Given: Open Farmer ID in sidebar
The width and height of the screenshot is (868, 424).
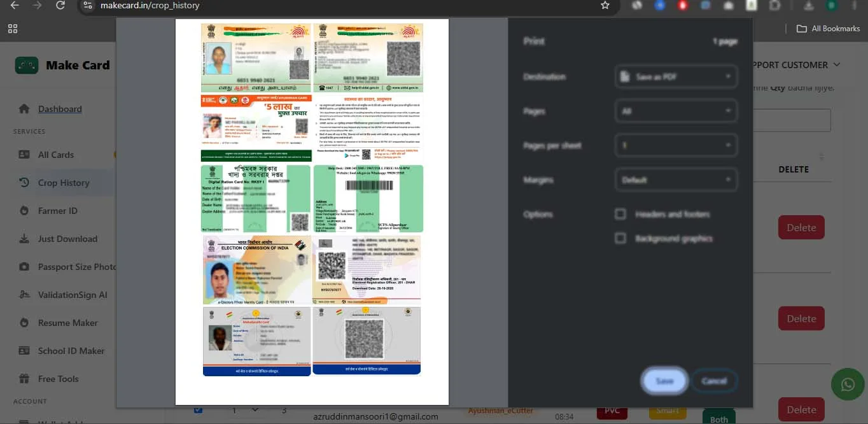Looking at the screenshot, I should tap(58, 211).
